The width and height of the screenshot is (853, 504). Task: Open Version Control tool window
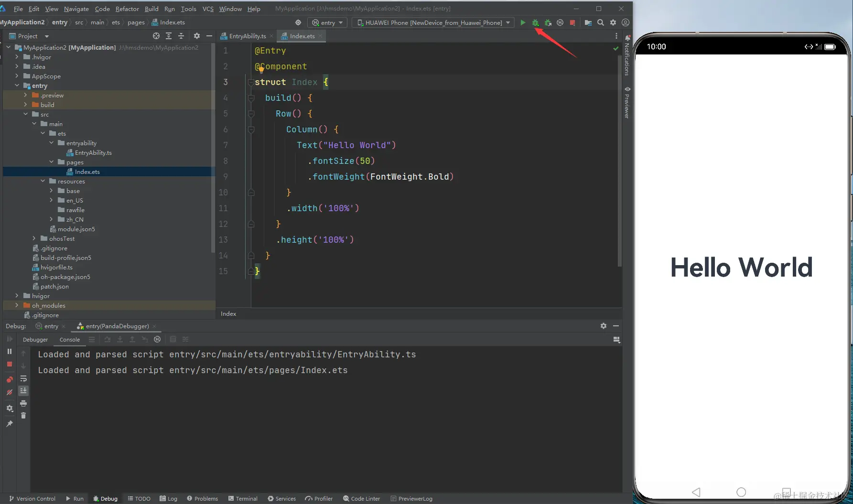pyautogui.click(x=32, y=499)
